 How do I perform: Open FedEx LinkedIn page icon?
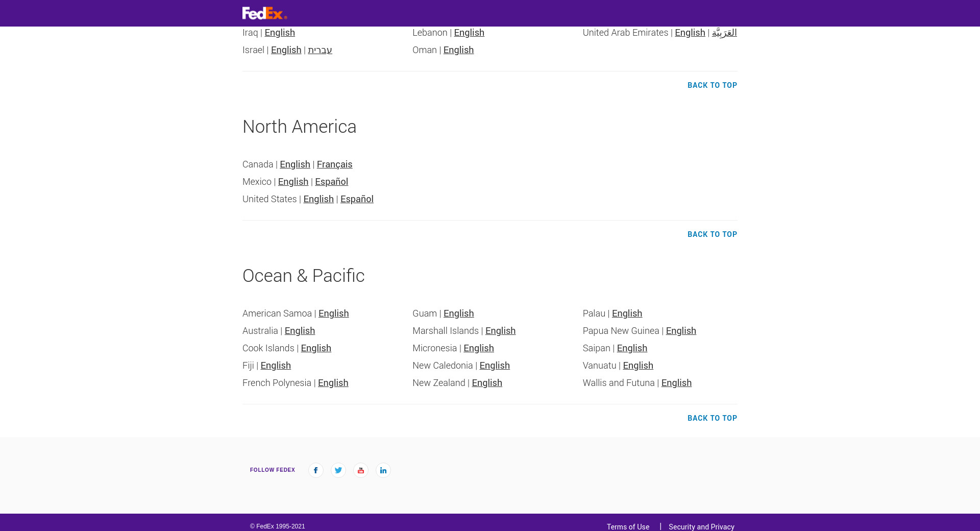coord(383,470)
